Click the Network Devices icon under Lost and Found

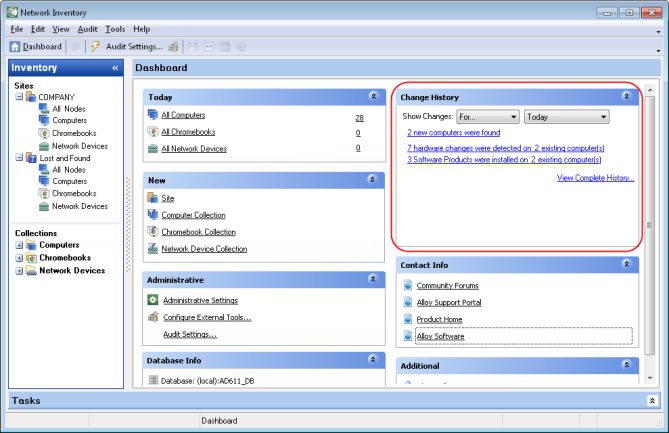click(44, 206)
